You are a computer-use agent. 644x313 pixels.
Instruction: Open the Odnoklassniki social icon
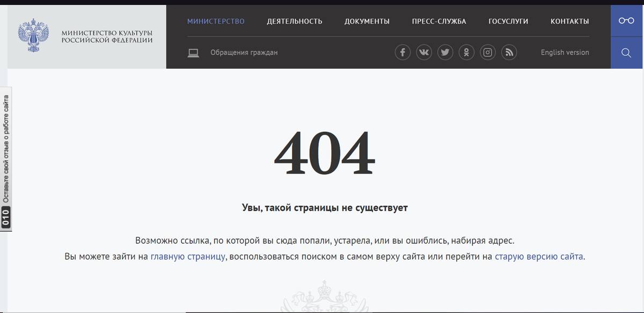pyautogui.click(x=467, y=53)
